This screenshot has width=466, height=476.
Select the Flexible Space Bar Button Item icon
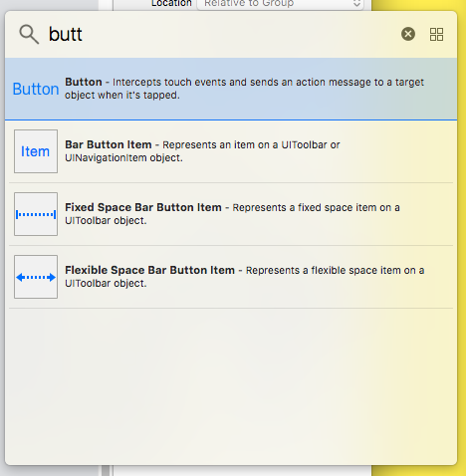[x=36, y=277]
